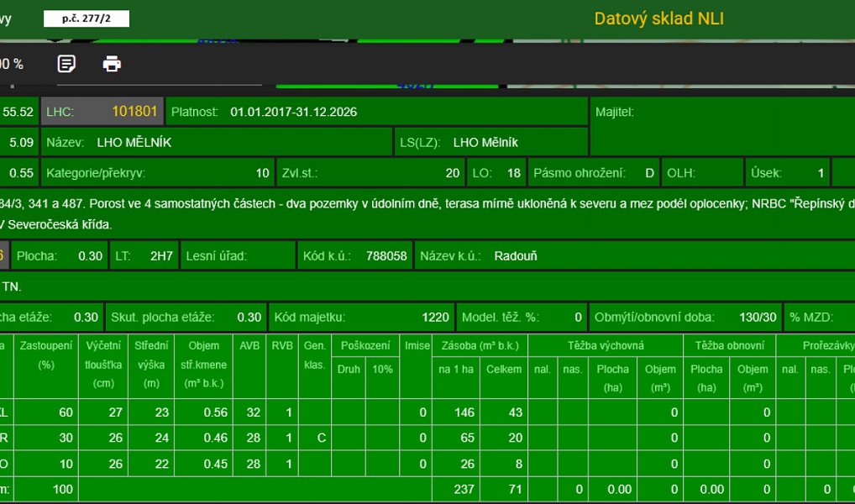Click the Kód majetku value 1220
Image resolution: width=855 pixels, height=504 pixels.
pos(435,317)
